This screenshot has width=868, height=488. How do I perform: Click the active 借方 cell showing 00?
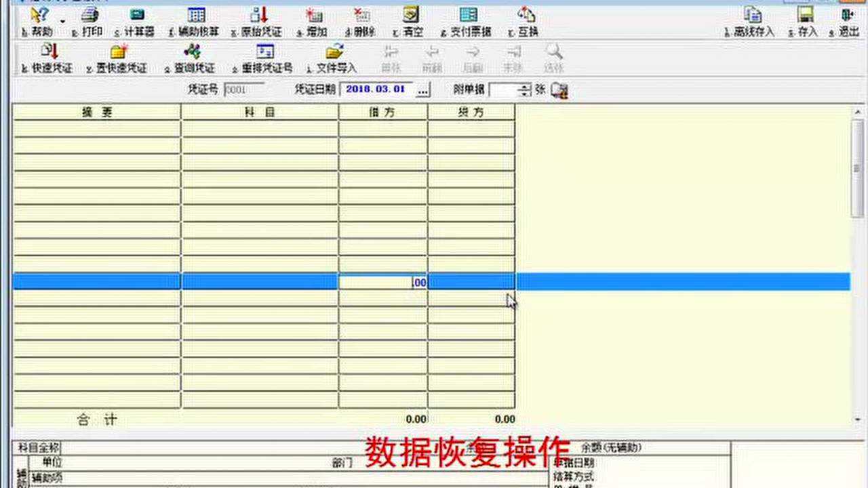(x=382, y=282)
